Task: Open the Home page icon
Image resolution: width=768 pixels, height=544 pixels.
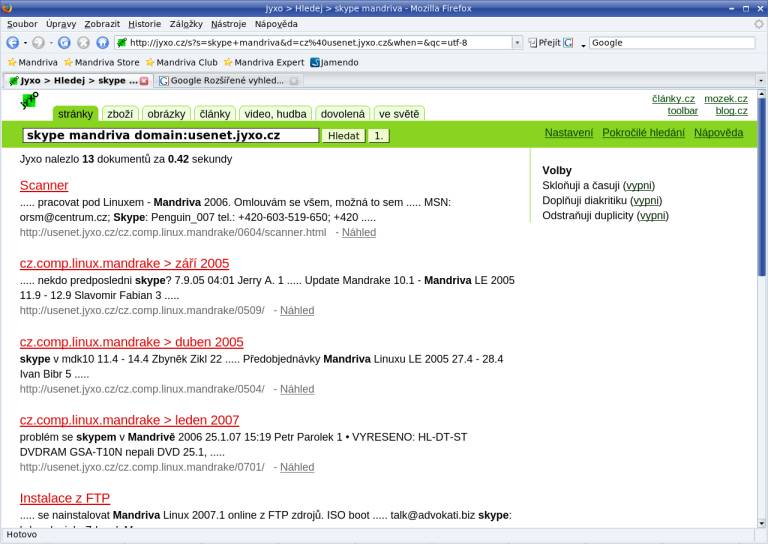Action: point(102,43)
